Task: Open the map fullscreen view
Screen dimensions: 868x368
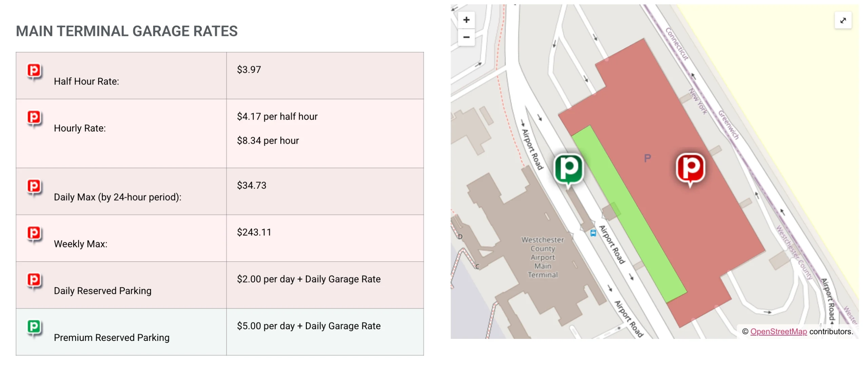Action: point(843,21)
